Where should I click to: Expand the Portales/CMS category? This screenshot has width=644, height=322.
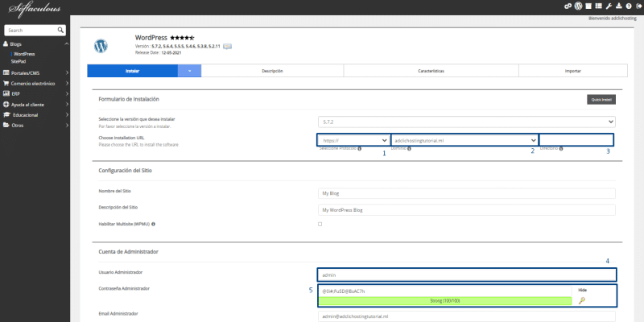pos(67,73)
